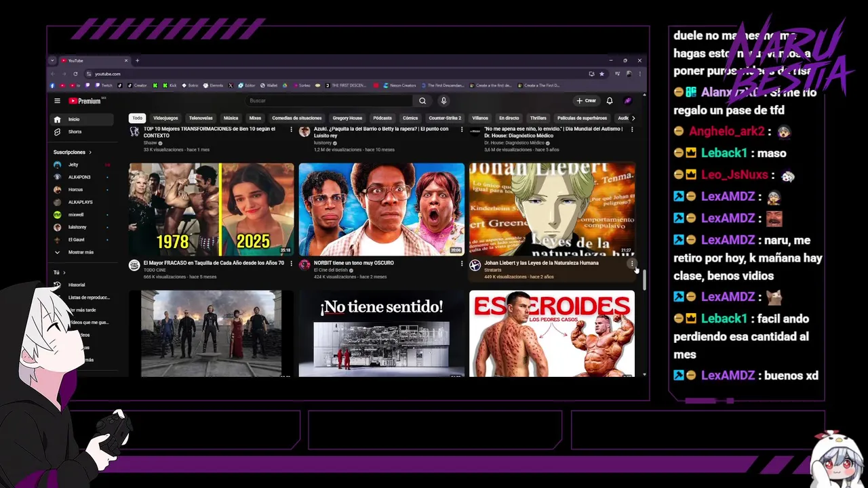
Task: Click the Stratarts channel name
Action: tap(493, 270)
